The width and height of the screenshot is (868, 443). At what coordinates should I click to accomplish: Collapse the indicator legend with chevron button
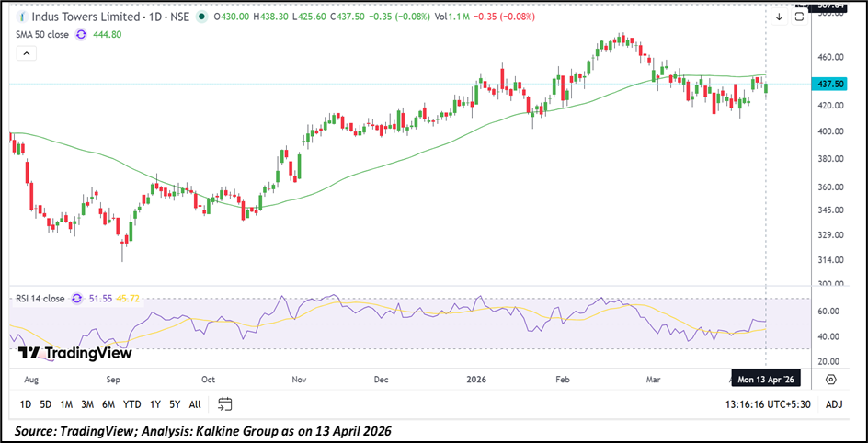[x=25, y=55]
